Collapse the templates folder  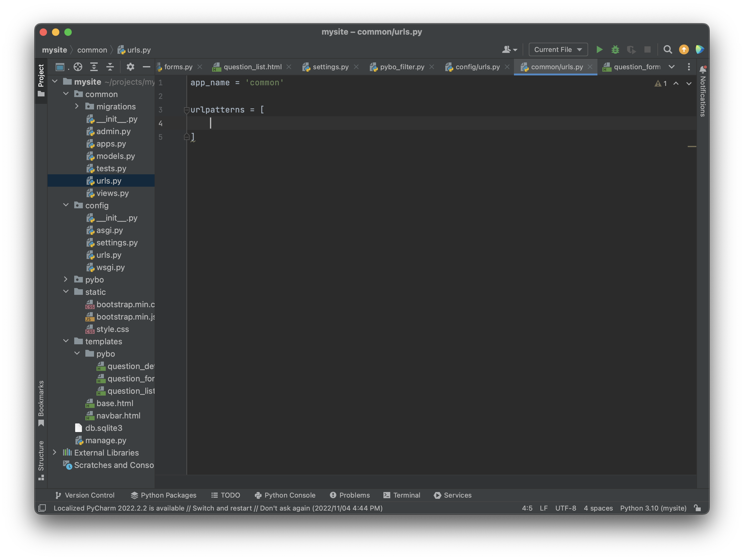[x=66, y=341]
